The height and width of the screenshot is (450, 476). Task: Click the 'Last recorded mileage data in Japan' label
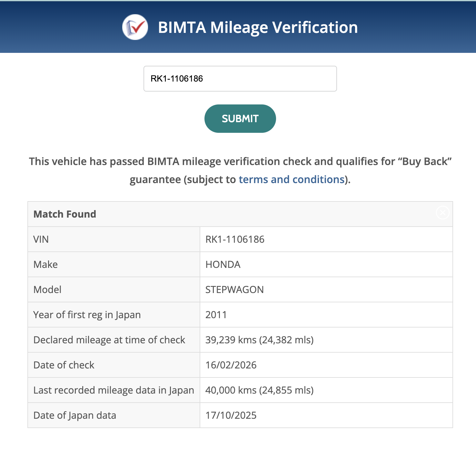pyautogui.click(x=114, y=390)
